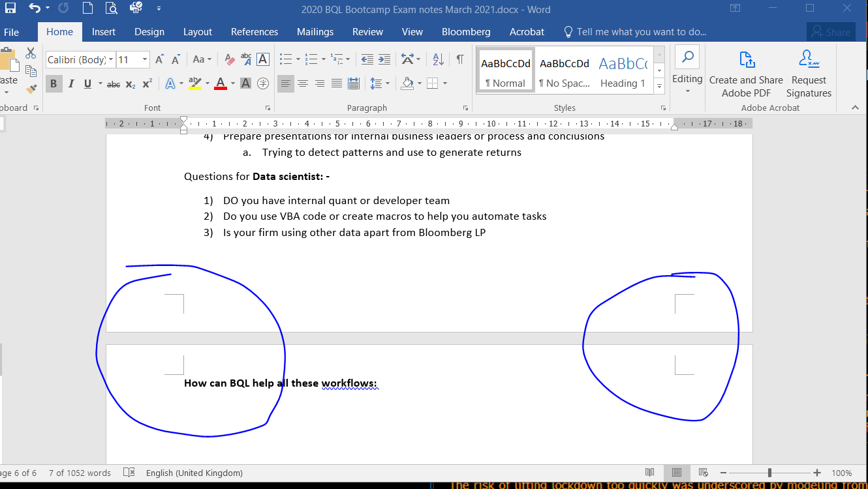Viewport: 868px width, 489px height.
Task: Collapse the ribbon with the chevron arrow
Action: click(856, 108)
